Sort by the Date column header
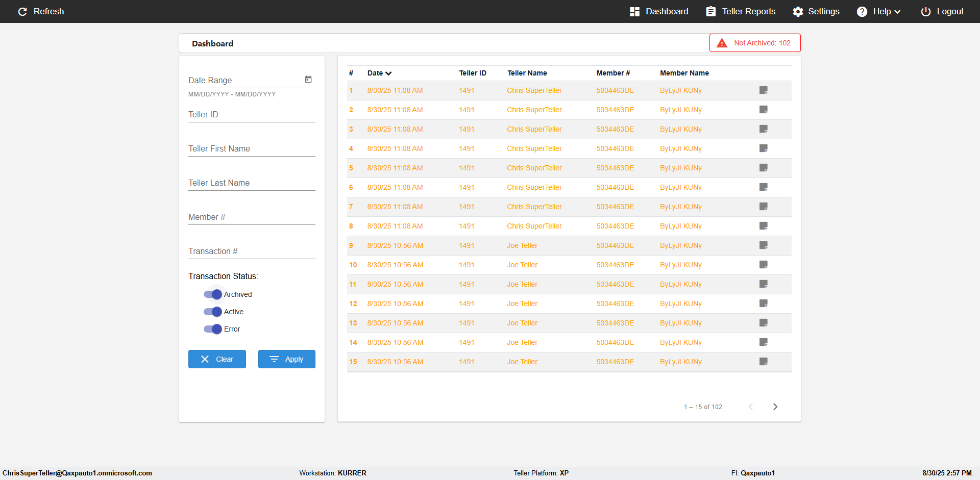This screenshot has height=480, width=980. [x=379, y=73]
